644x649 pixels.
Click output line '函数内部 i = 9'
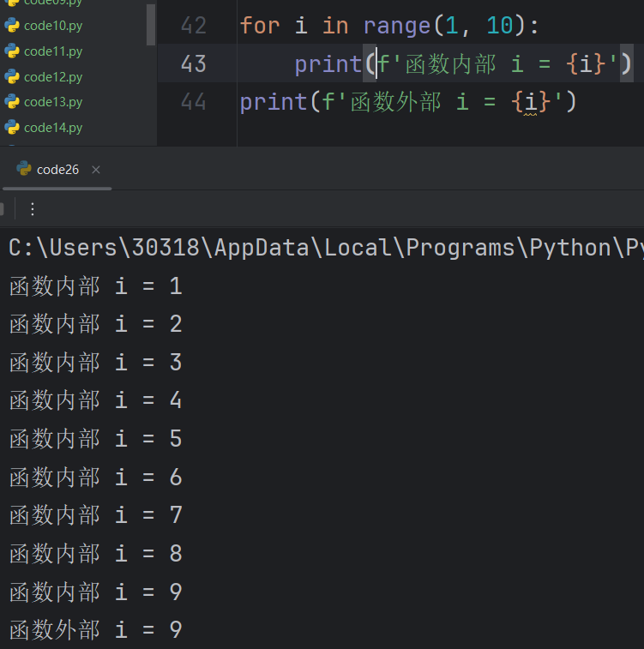point(95,592)
